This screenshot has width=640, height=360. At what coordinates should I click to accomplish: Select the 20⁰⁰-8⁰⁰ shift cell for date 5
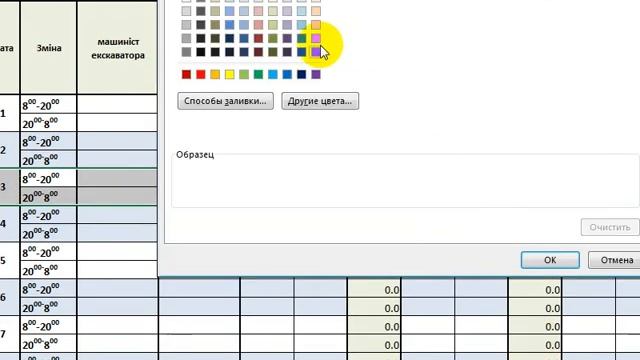click(49, 270)
